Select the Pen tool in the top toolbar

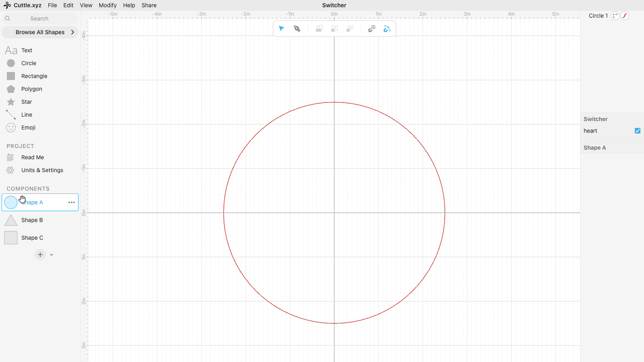pos(297,29)
